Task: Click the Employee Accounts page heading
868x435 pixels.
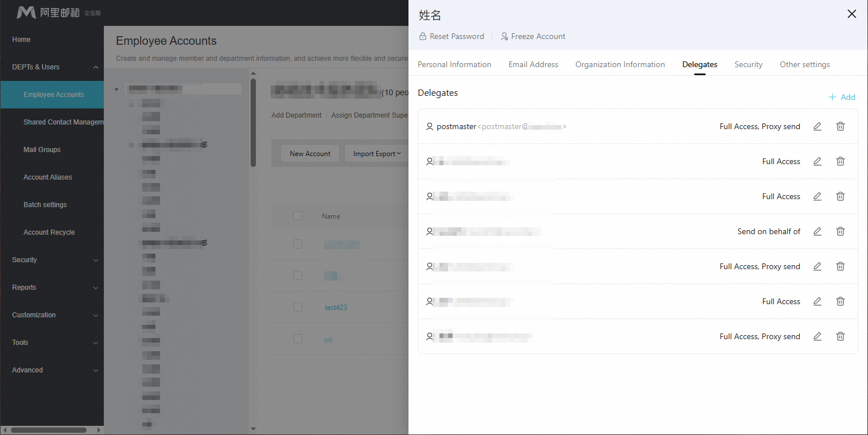Action: point(166,41)
